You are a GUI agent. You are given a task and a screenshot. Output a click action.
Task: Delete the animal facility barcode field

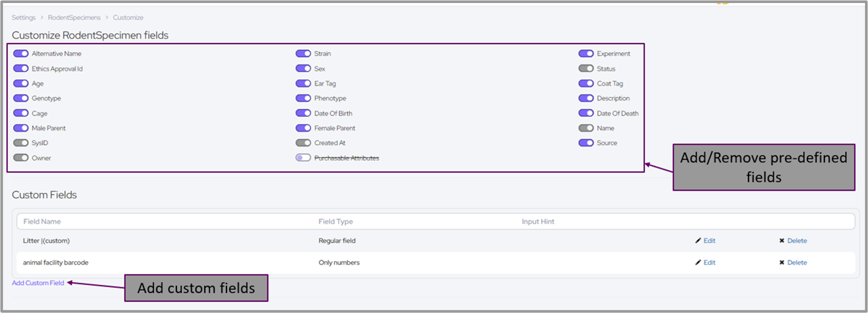tap(797, 262)
